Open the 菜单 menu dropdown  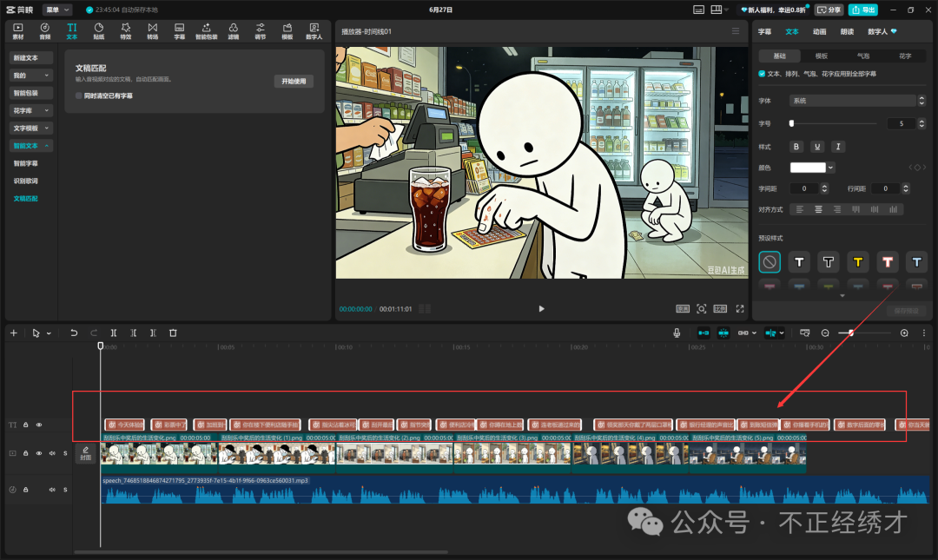point(58,10)
